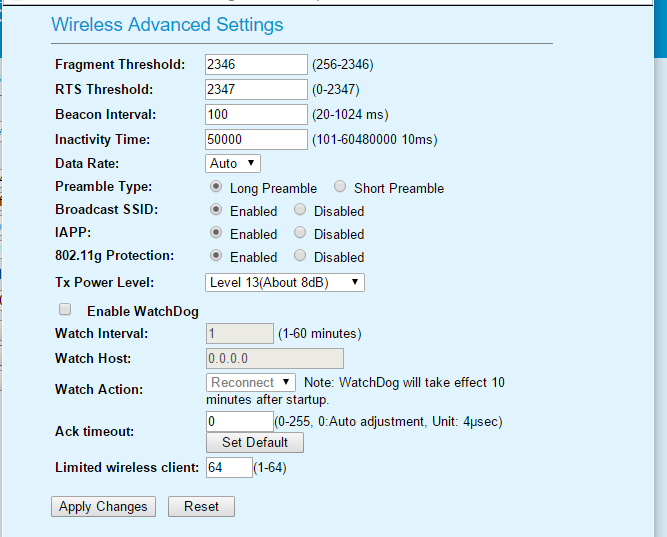The image size is (667, 537).
Task: Click the RTS Threshold input field
Action: [256, 89]
